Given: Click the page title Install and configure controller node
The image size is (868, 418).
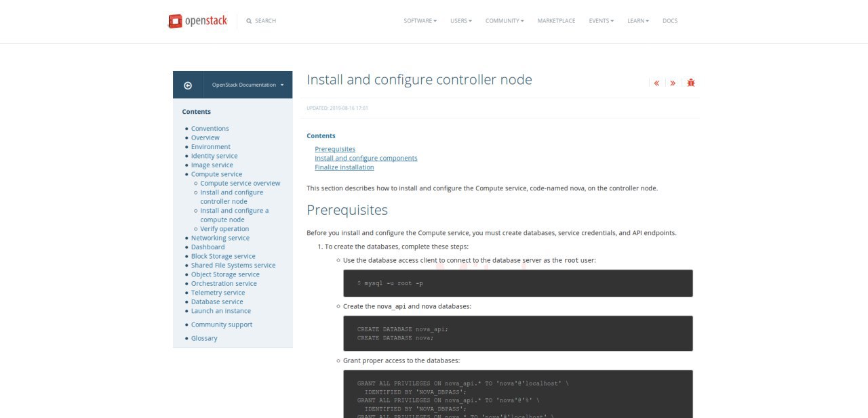Looking at the screenshot, I should [419, 80].
